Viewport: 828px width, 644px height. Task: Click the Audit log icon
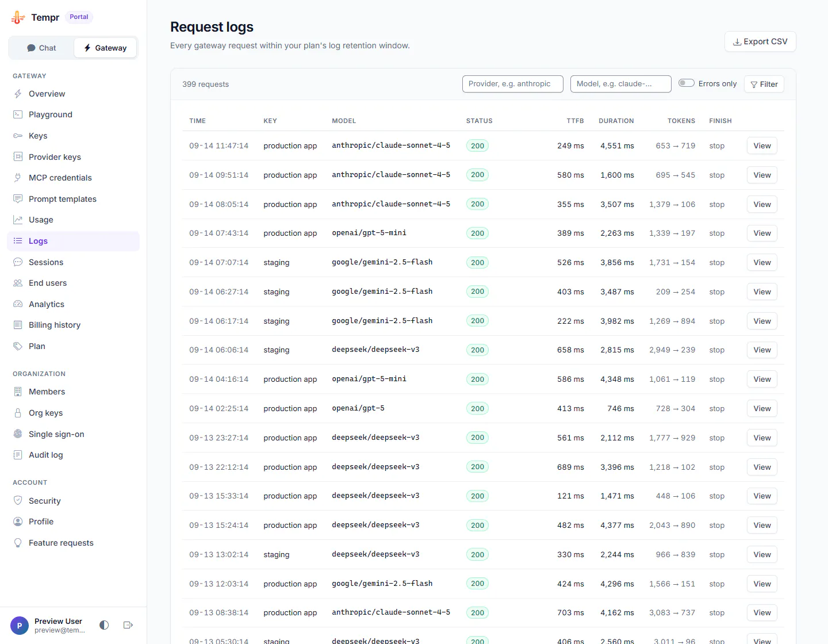tap(18, 455)
